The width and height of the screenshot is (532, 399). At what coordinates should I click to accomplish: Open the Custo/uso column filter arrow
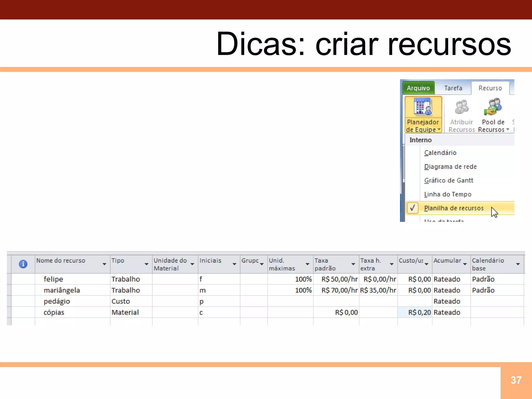tap(427, 264)
